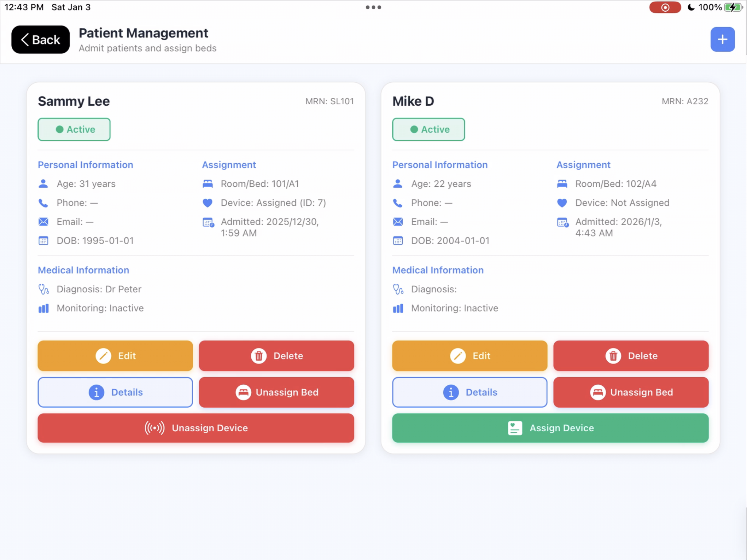Edit Mike D's patient record
The width and height of the screenshot is (747, 560).
[x=469, y=355]
